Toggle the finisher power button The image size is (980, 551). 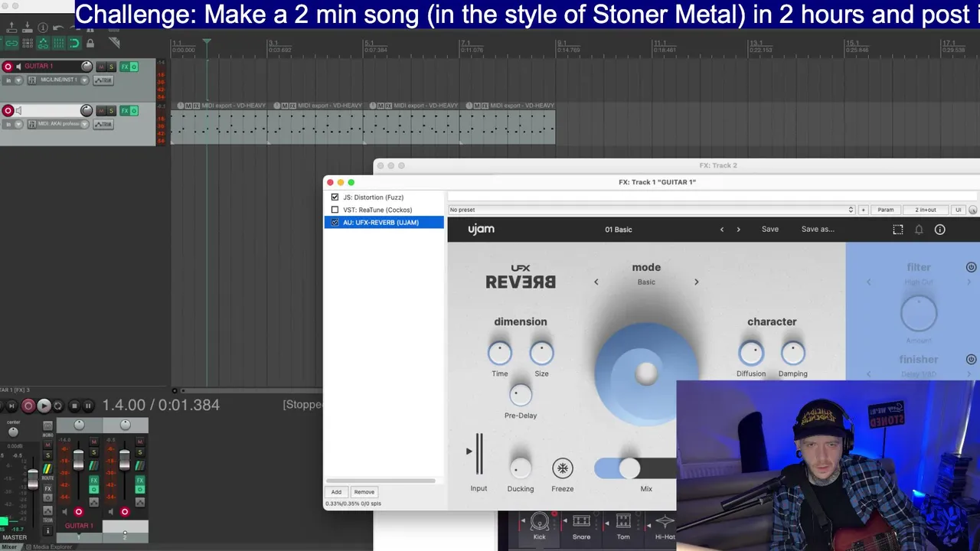pos(971,359)
